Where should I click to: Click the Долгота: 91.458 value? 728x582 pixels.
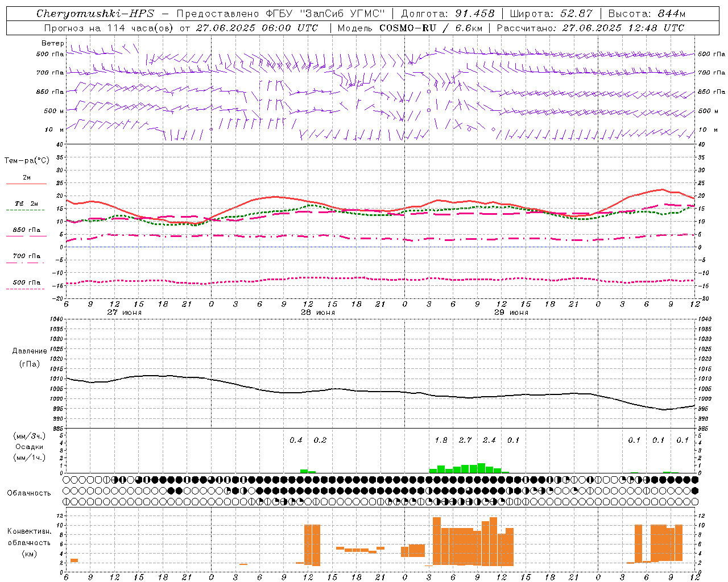(448, 14)
